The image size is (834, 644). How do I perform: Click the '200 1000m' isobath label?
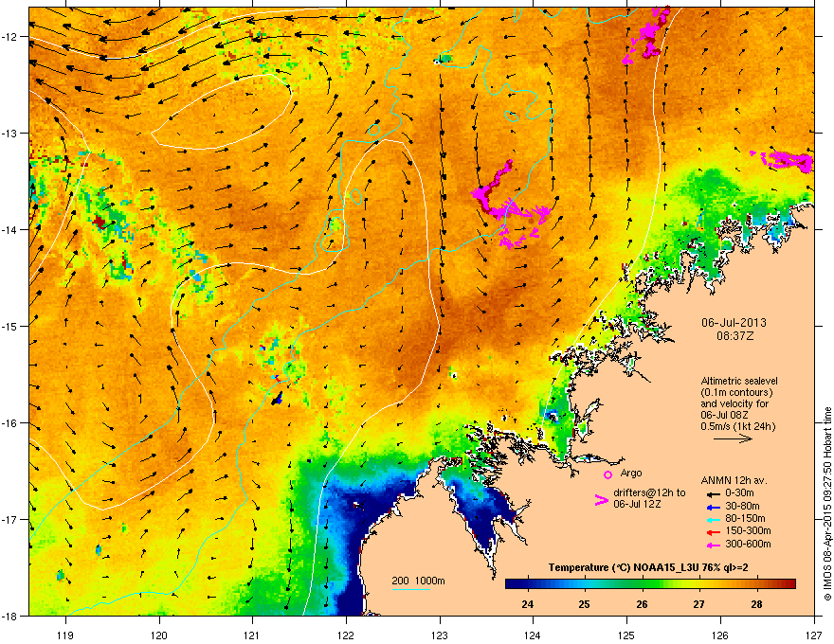coord(418,581)
